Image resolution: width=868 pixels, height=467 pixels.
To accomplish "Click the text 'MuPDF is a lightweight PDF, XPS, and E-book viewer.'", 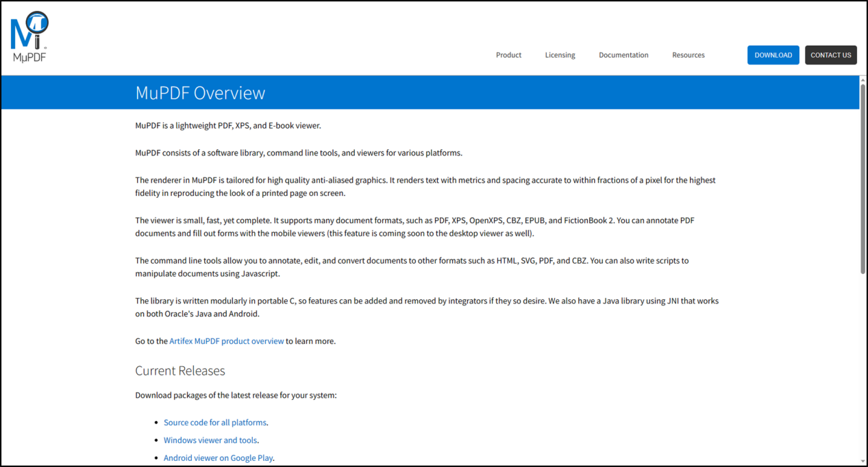I will [x=228, y=126].
